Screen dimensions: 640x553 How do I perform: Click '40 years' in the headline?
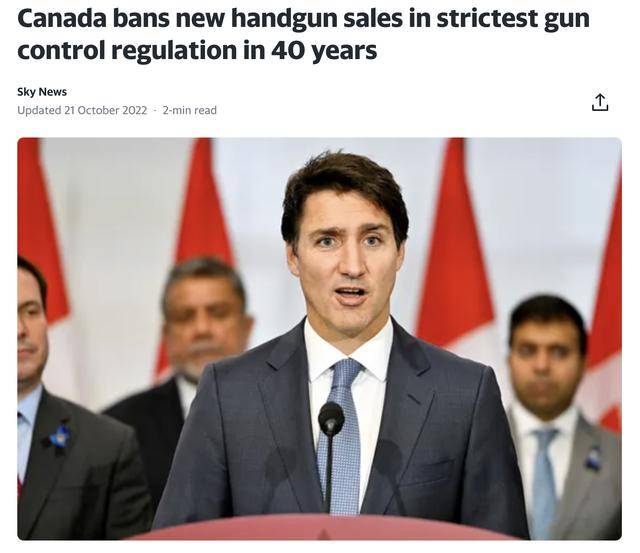point(324,51)
